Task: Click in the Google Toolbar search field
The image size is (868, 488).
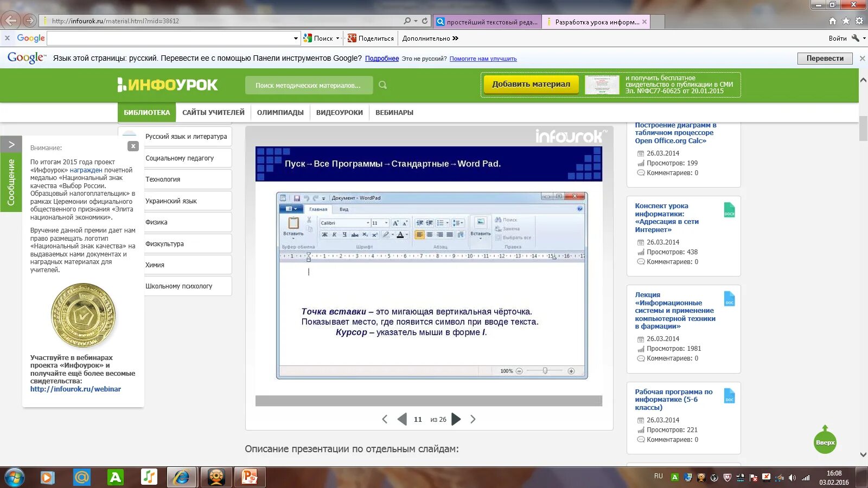Action: [170, 38]
